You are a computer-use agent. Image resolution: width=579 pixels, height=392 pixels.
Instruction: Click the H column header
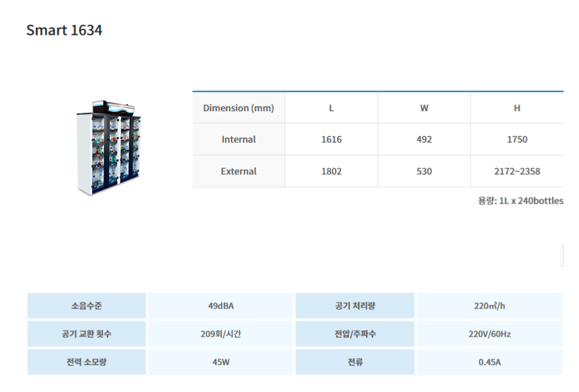[x=517, y=108]
